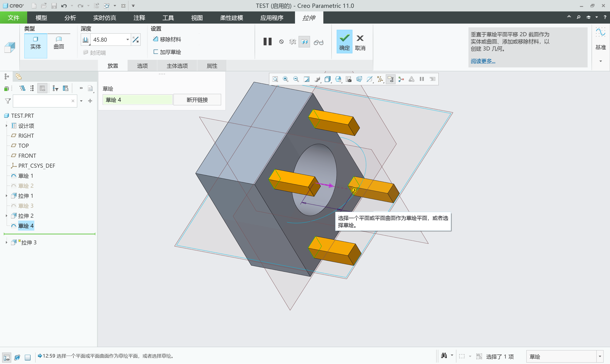
Task: Toggle the perspective view icon
Action: (x=359, y=79)
